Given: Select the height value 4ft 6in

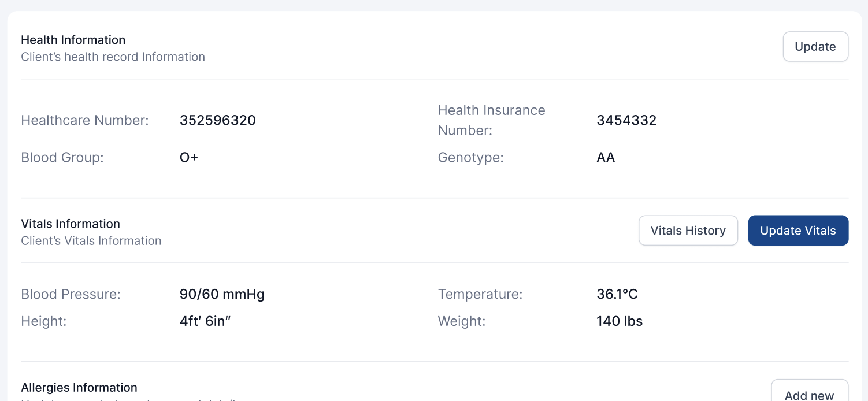Looking at the screenshot, I should pos(205,321).
